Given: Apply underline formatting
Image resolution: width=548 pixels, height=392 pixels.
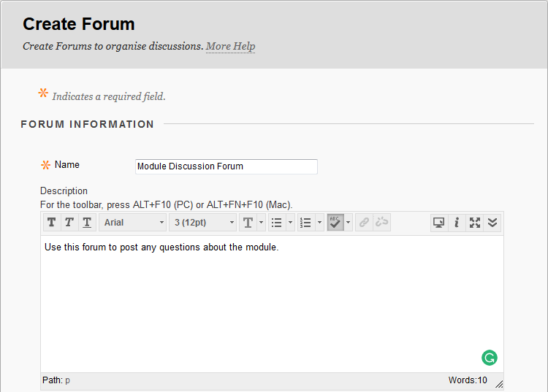Looking at the screenshot, I should pos(86,223).
